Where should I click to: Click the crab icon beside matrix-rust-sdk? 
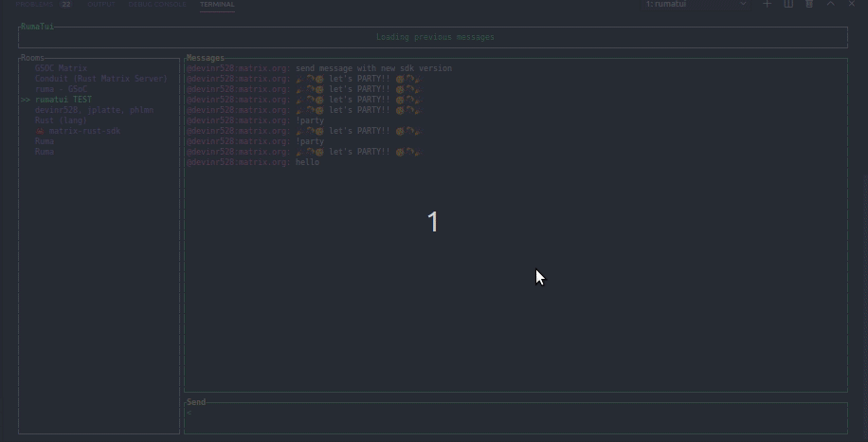click(40, 131)
